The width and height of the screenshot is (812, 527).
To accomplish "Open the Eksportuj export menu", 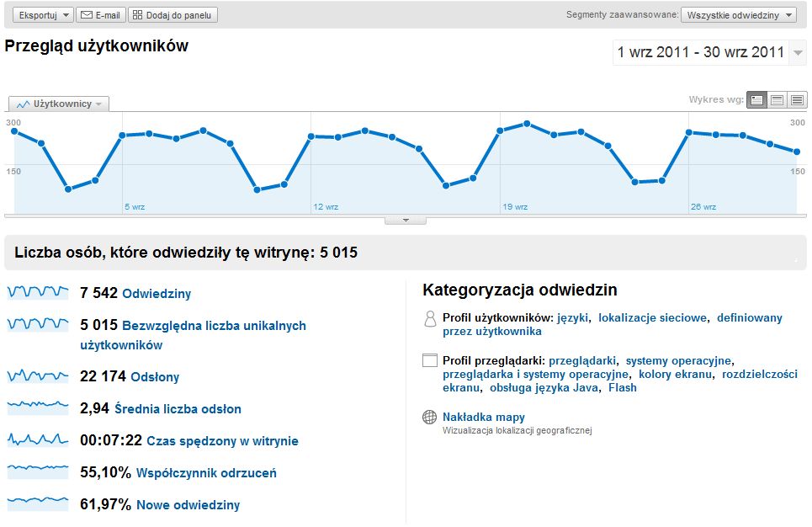I will coord(43,15).
